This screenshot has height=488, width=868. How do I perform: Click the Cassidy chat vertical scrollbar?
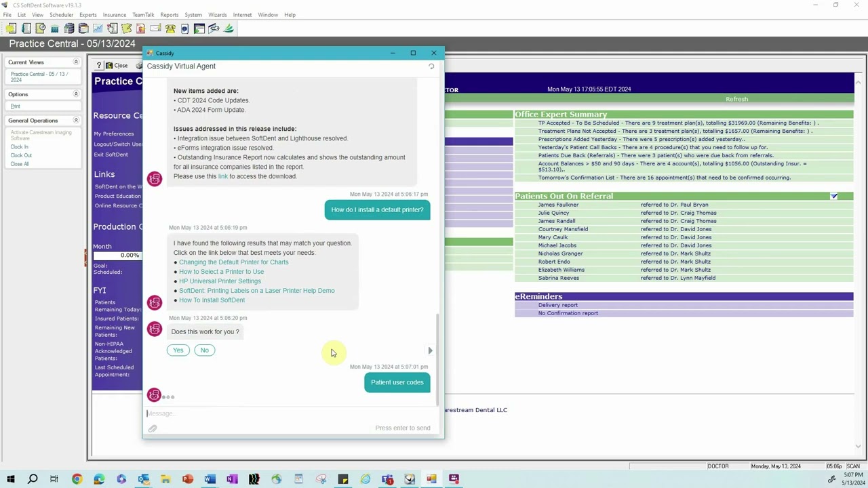point(437,359)
